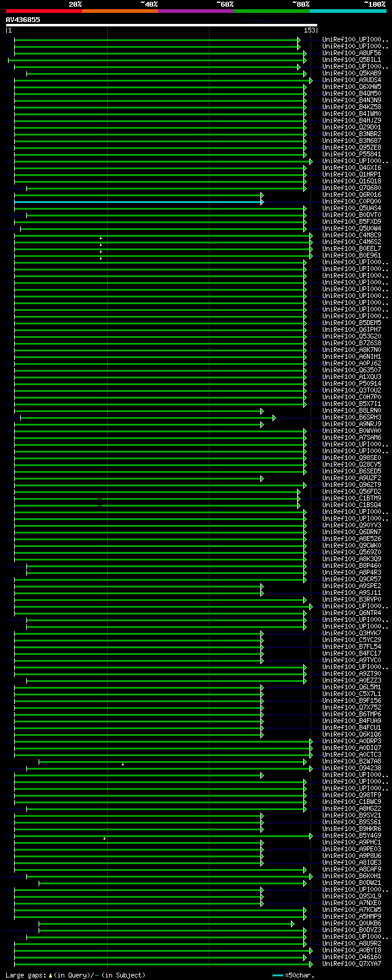This screenshot has height=980, width=392.
Task: Click UniRef100_B4KZ58 label
Action: click(352, 107)
